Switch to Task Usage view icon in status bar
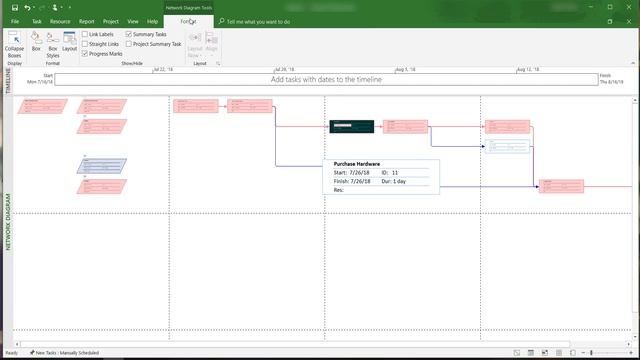 [531, 353]
